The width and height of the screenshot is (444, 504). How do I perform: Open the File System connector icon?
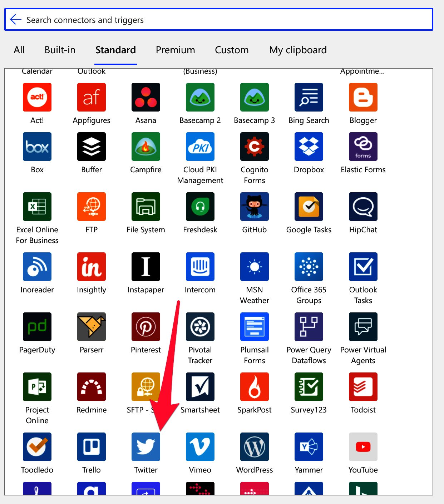point(146,207)
